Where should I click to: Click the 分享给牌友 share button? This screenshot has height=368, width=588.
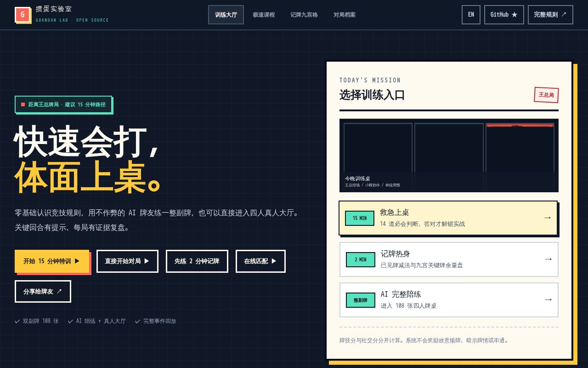[43, 292]
